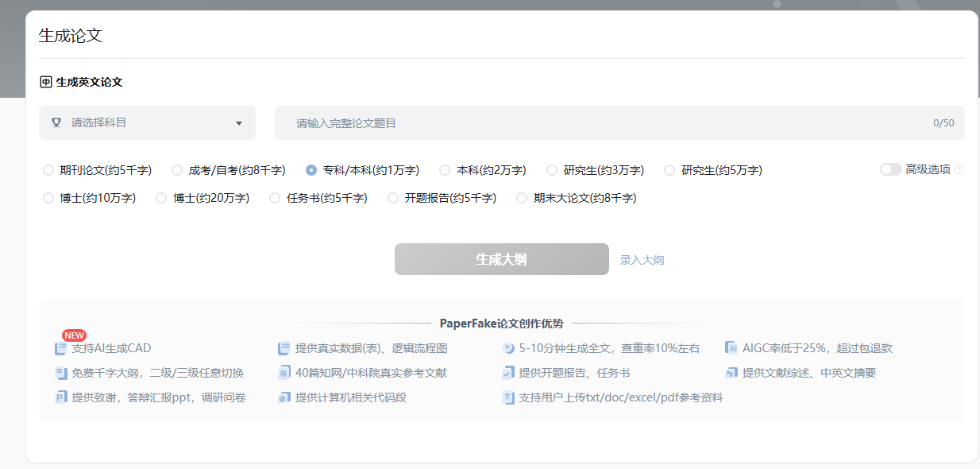
Task: Click the English paper icon beside 生成英文论文
Action: 46,82
